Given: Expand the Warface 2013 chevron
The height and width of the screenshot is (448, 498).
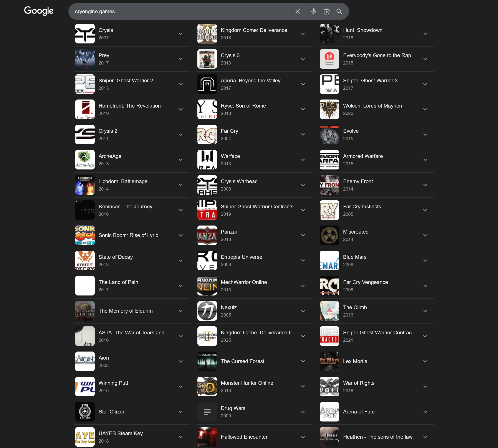Looking at the screenshot, I should (x=303, y=160).
